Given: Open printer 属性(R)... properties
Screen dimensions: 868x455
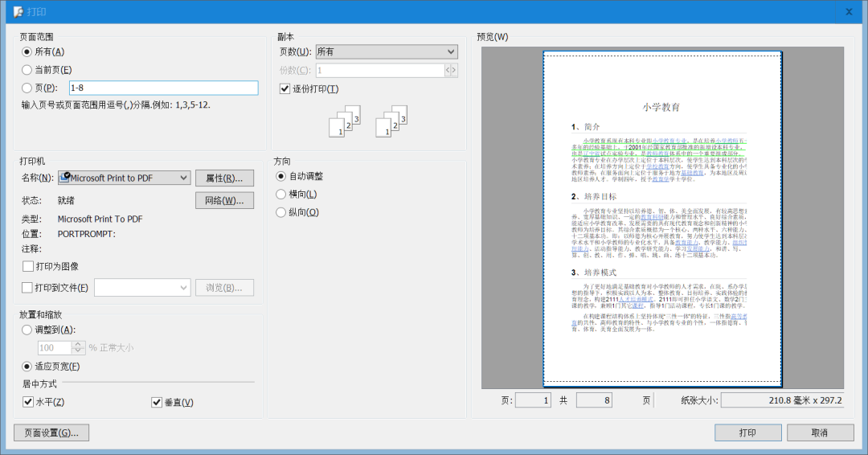Looking at the screenshot, I should pyautogui.click(x=224, y=178).
